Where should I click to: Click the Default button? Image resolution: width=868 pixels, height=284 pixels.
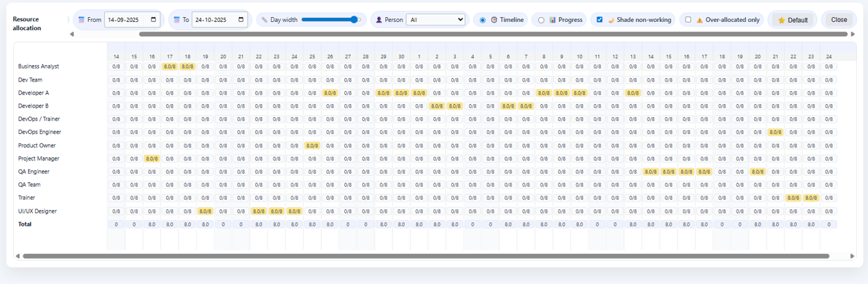click(792, 20)
